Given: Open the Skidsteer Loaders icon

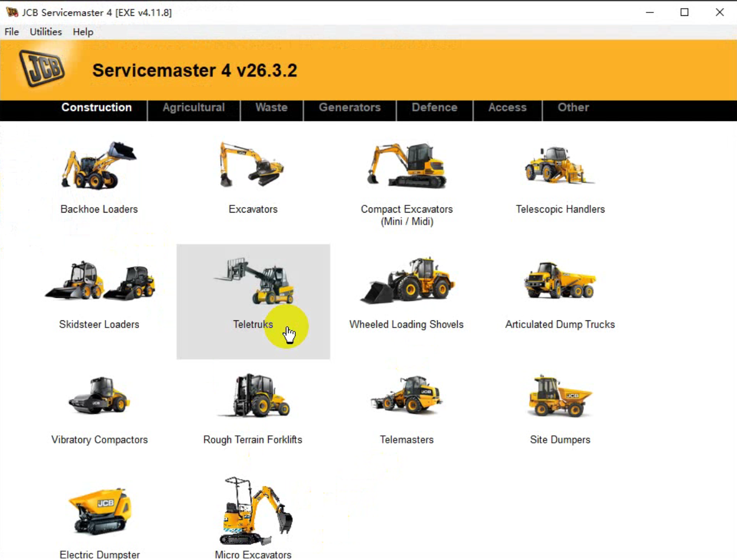Looking at the screenshot, I should (x=100, y=281).
